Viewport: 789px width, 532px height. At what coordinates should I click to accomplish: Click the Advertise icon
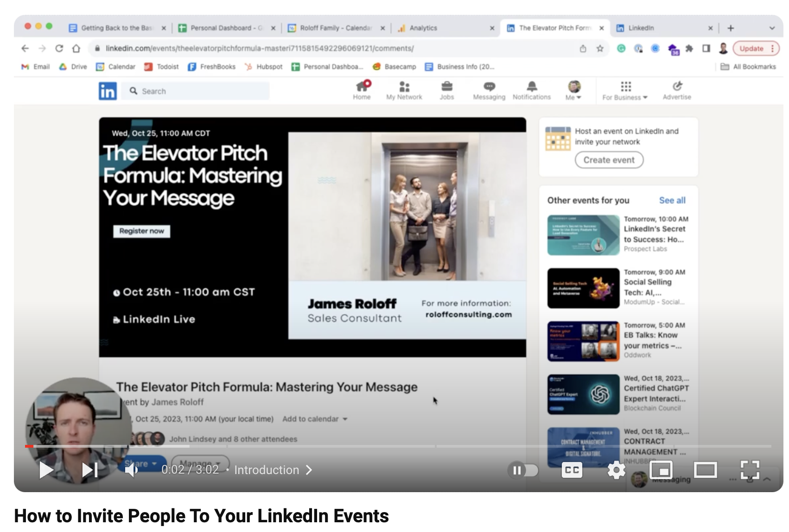tap(677, 90)
